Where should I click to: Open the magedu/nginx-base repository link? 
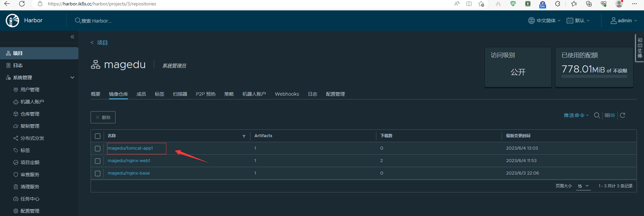pyautogui.click(x=129, y=173)
